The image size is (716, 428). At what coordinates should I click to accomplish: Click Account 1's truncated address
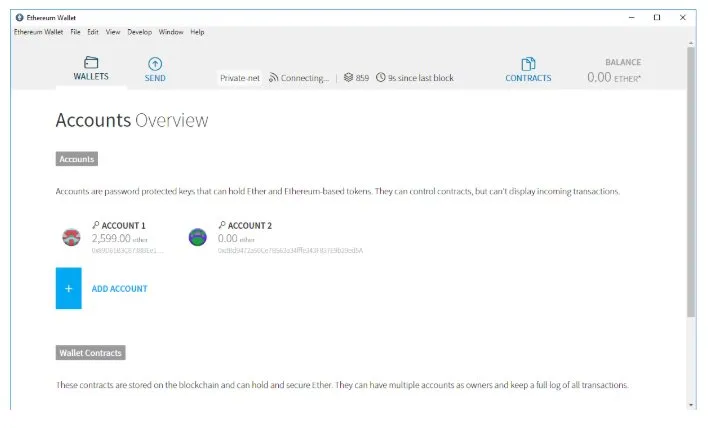point(127,250)
